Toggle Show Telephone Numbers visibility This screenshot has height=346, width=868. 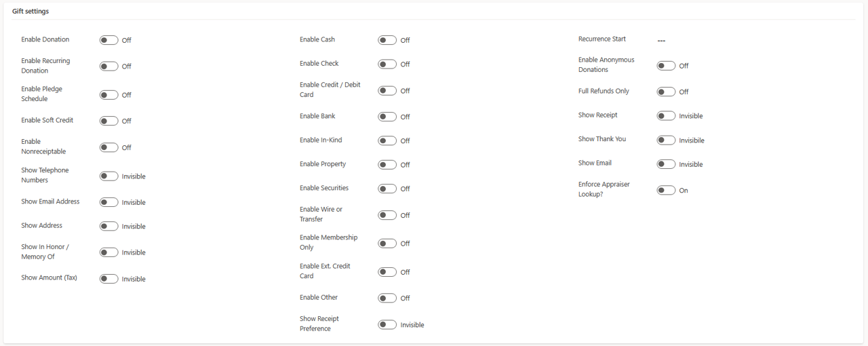(108, 176)
